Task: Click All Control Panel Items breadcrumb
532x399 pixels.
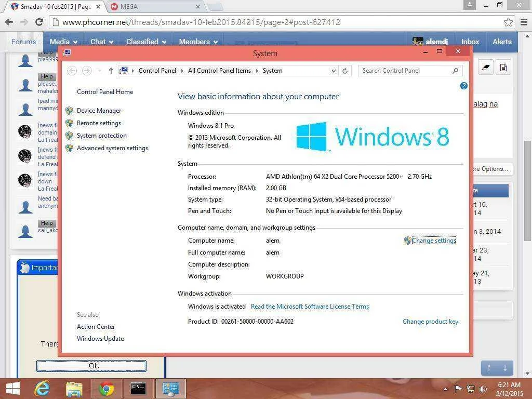Action: tap(220, 71)
